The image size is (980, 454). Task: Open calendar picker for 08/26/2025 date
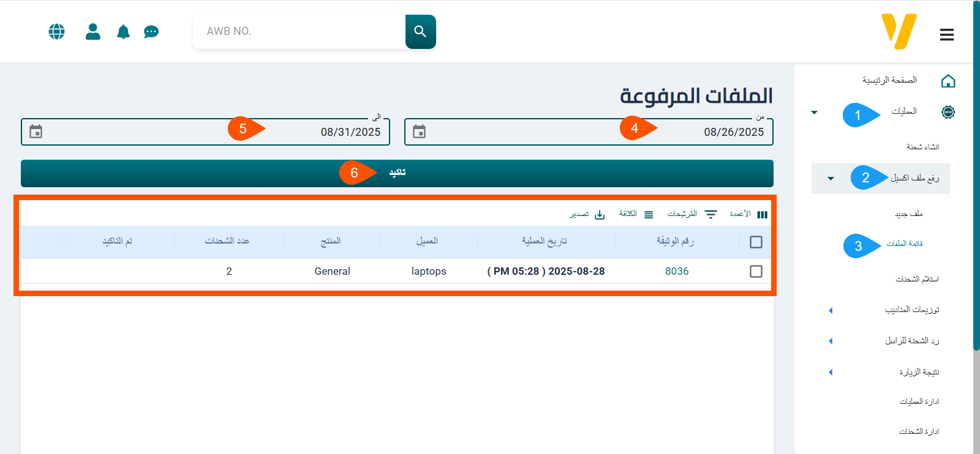click(419, 132)
